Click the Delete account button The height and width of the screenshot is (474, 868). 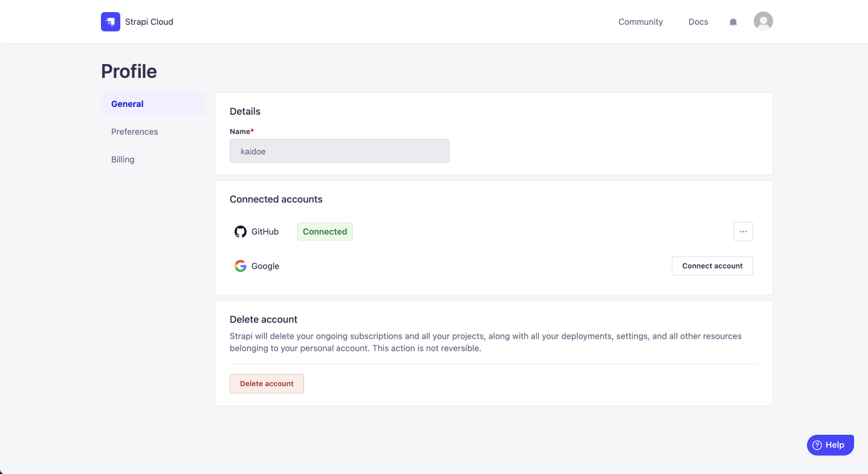click(x=267, y=383)
